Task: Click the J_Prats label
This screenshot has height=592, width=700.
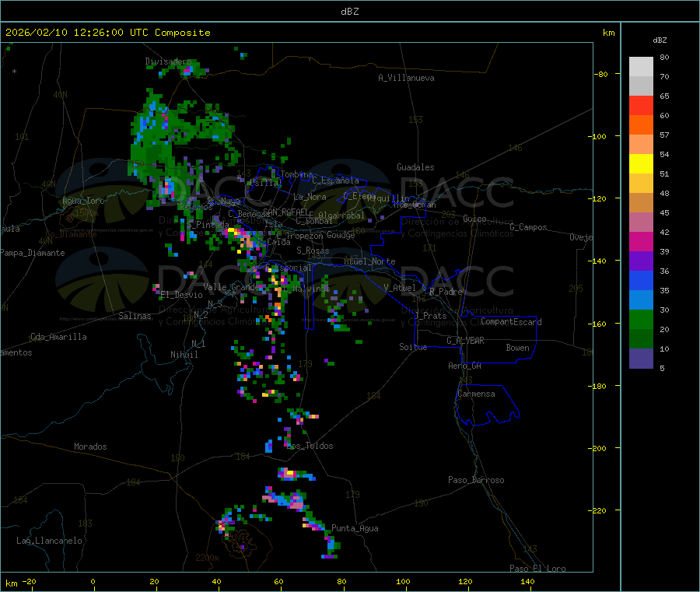Action: click(x=430, y=316)
